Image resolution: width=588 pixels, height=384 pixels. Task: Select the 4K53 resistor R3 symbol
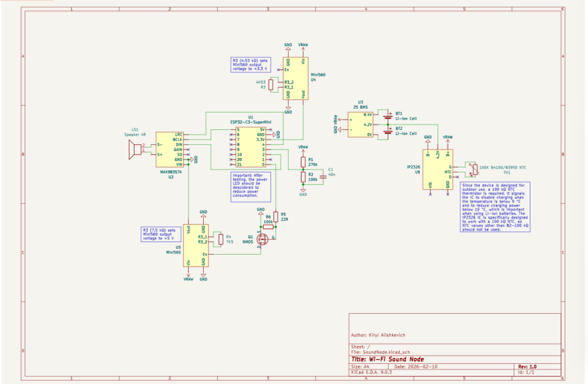point(271,84)
